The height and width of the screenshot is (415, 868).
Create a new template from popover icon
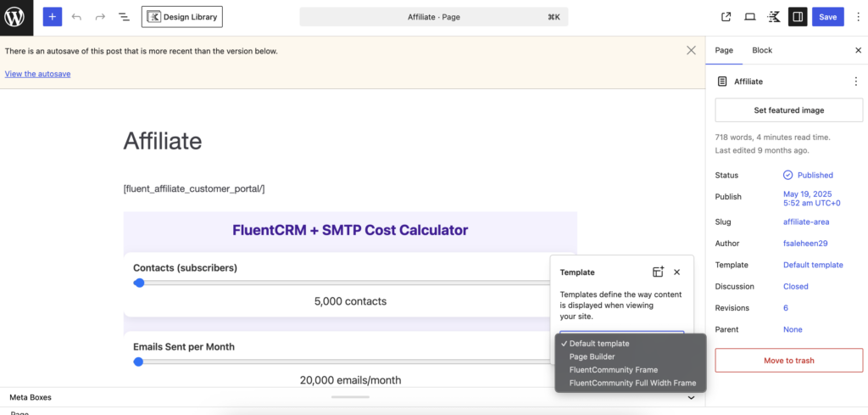click(x=658, y=272)
